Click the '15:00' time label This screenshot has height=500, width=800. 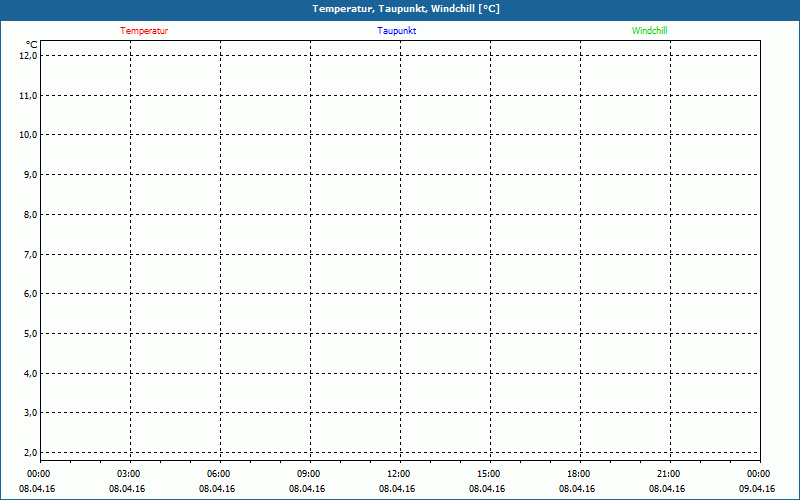click(x=489, y=474)
